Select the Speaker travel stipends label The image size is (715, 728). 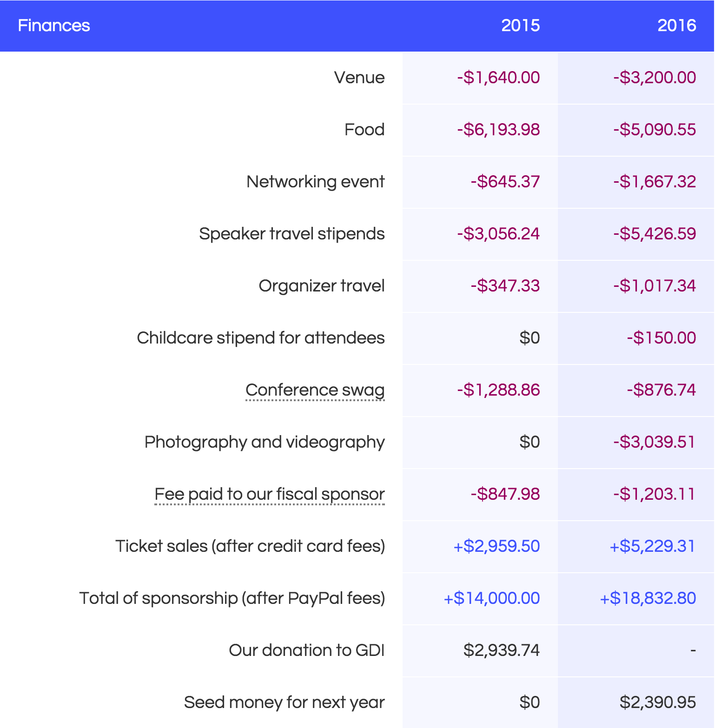pyautogui.click(x=291, y=234)
